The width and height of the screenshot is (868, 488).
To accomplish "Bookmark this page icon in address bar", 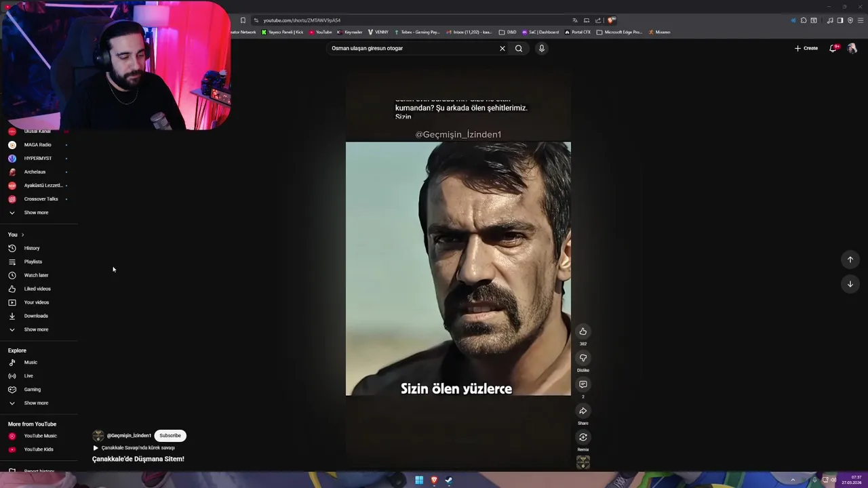I will pos(243,20).
